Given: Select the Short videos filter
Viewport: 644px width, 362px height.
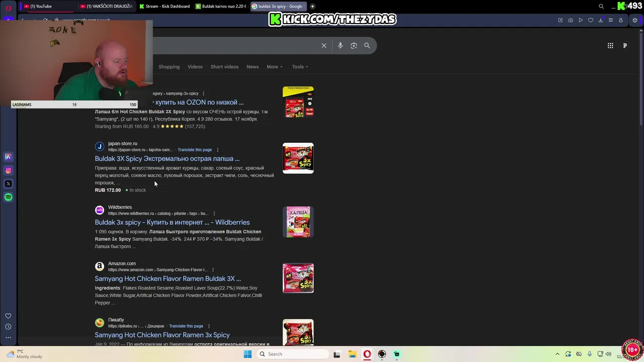Looking at the screenshot, I should (224, 67).
